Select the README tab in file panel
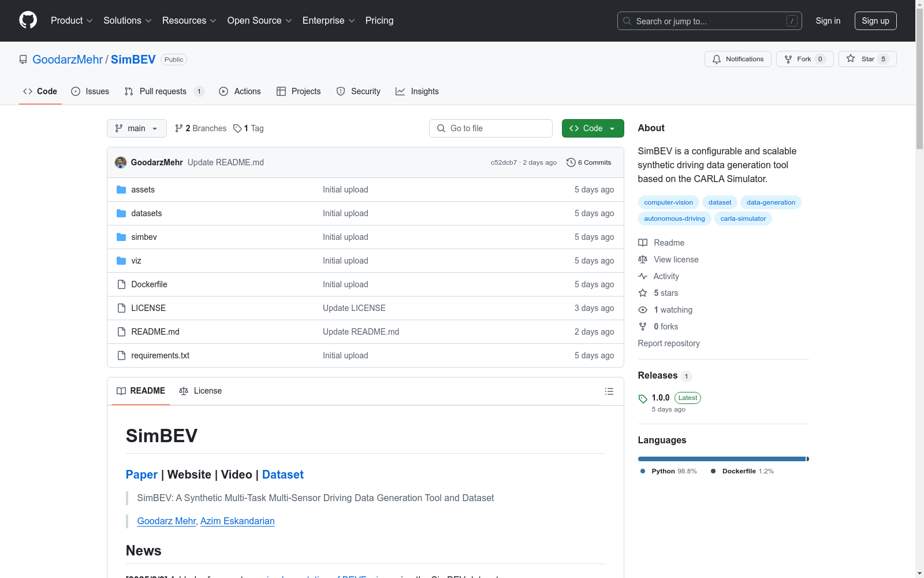Screen dimensions: 924x578 pos(141,391)
